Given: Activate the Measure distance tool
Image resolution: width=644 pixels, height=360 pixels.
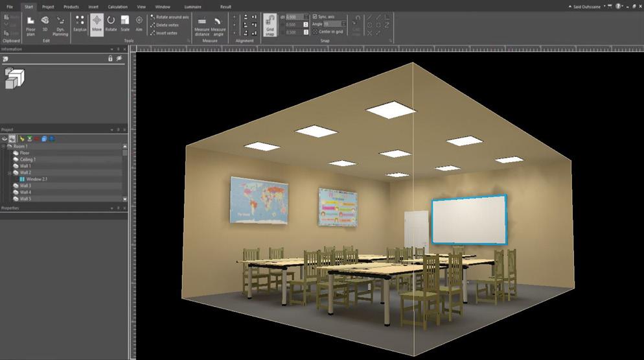Looking at the screenshot, I should click(201, 27).
